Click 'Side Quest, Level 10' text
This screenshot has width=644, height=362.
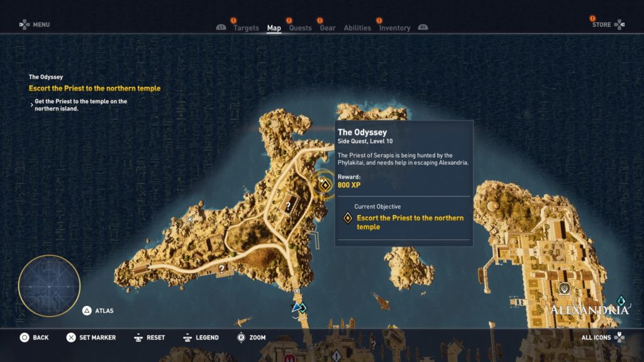coord(365,141)
